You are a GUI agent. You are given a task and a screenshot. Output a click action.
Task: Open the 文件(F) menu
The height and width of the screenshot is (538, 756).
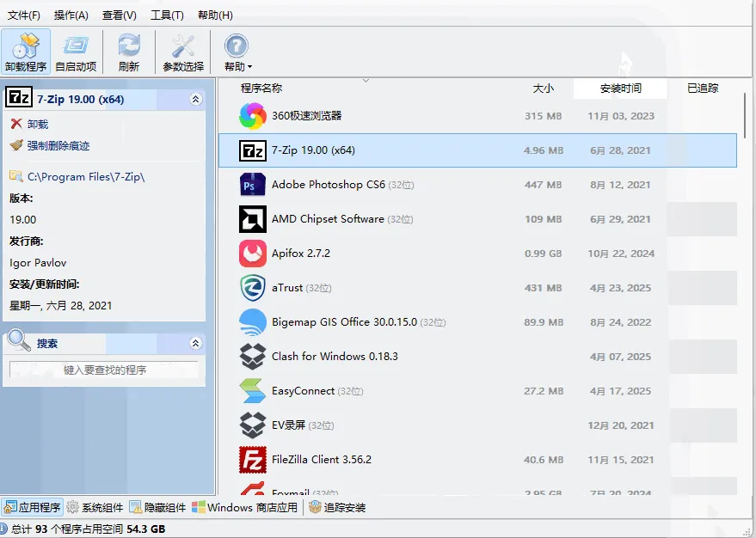click(x=24, y=15)
